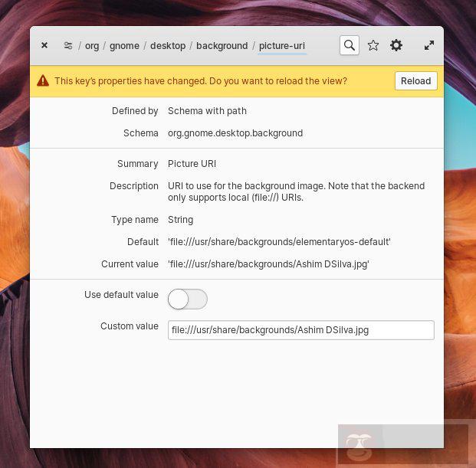
Task: Open the search magnifier button
Action: pyautogui.click(x=350, y=45)
